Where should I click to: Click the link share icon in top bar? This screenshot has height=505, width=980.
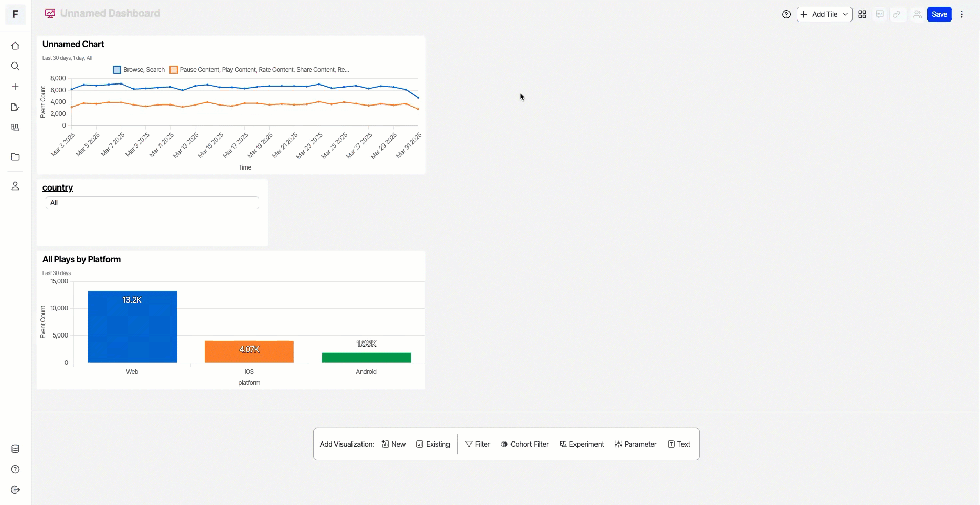[897, 14]
